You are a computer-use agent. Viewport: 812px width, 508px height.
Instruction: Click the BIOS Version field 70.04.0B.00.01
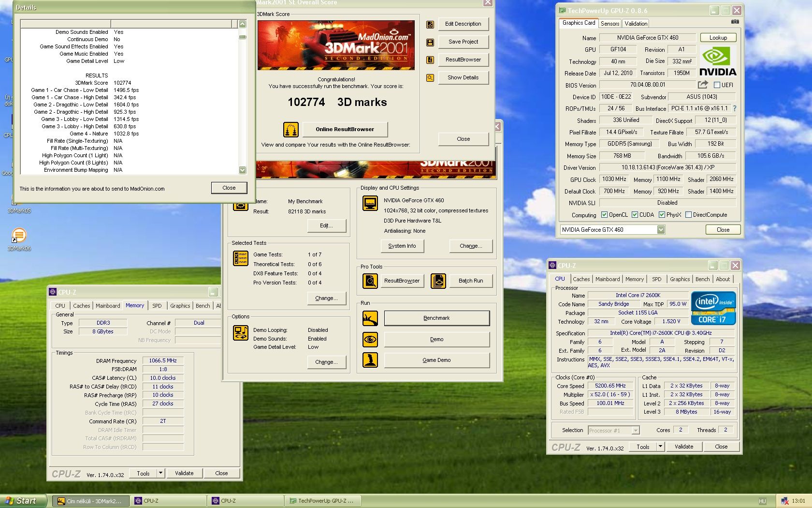pos(648,85)
